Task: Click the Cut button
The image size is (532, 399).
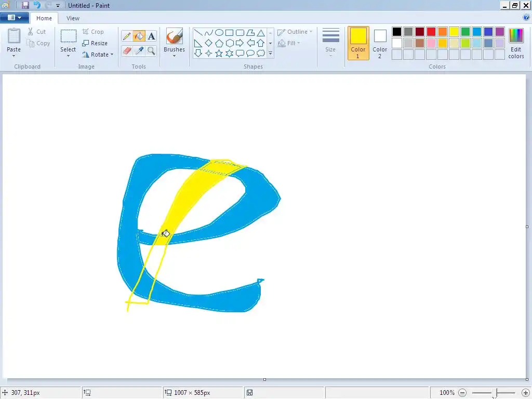Action: pos(37,32)
